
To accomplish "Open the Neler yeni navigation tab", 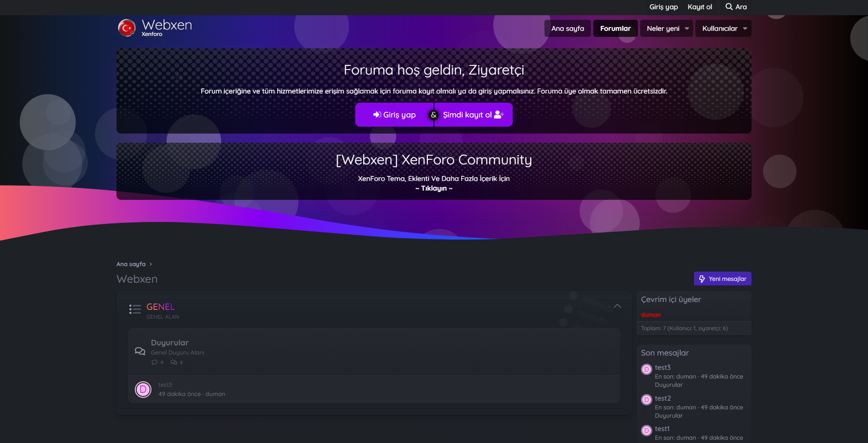I will tap(663, 29).
